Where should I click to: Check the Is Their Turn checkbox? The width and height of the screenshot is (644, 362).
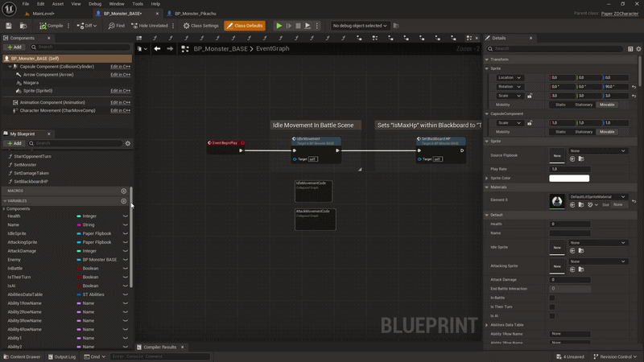552,306
